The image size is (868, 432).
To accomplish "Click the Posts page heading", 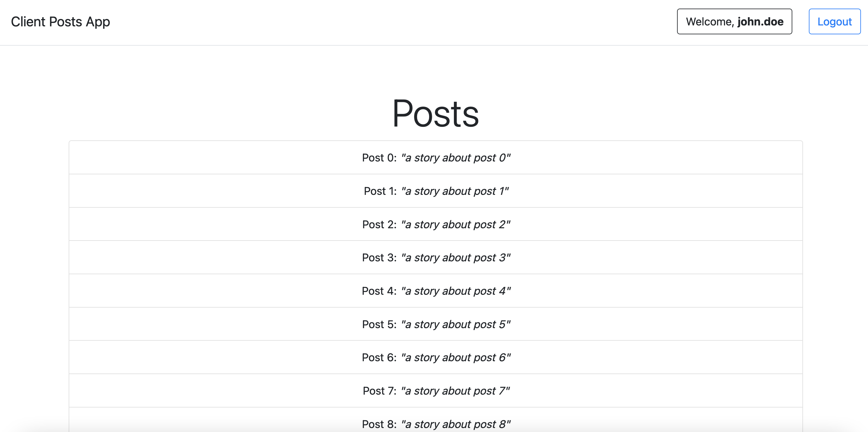I will click(435, 113).
